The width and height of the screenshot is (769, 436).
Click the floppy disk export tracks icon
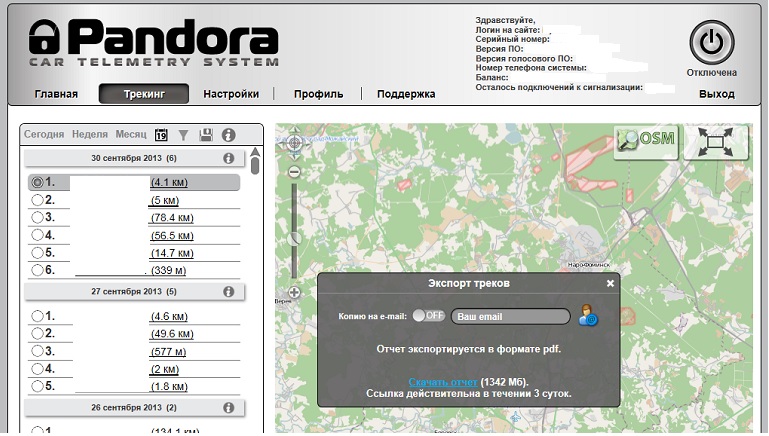[x=206, y=135]
